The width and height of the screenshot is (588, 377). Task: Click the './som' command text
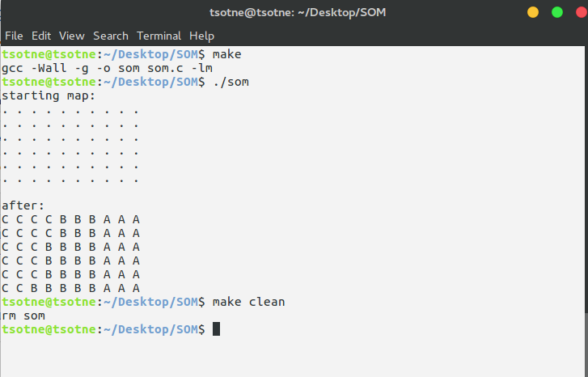click(231, 82)
